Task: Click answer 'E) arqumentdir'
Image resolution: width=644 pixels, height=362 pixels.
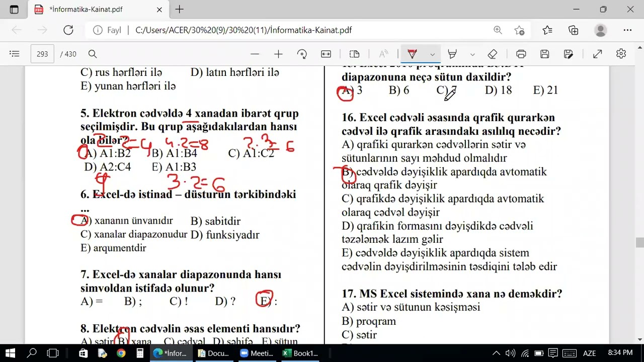Action: (113, 248)
